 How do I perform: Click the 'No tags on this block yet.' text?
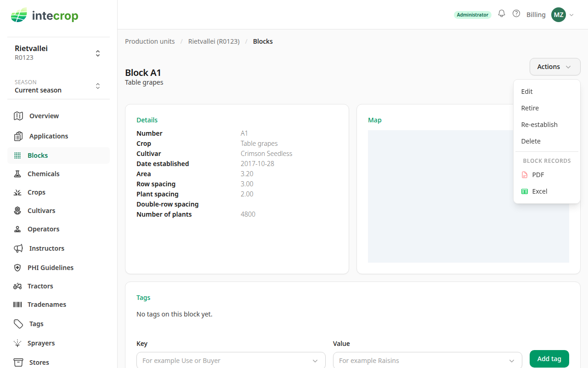click(x=175, y=314)
